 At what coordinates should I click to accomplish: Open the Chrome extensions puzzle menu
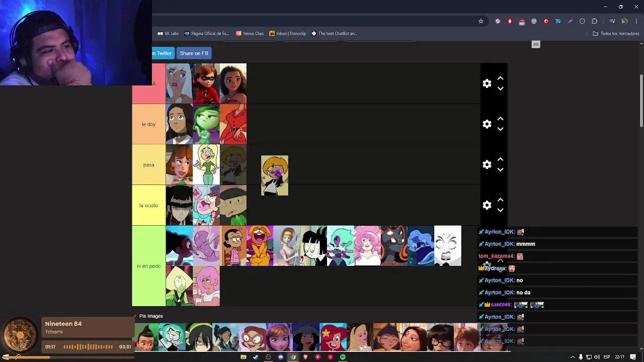(x=595, y=21)
